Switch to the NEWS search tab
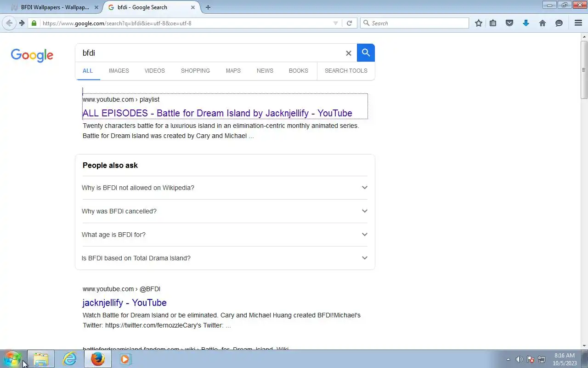Screen dimensions: 588x368 click(x=265, y=71)
